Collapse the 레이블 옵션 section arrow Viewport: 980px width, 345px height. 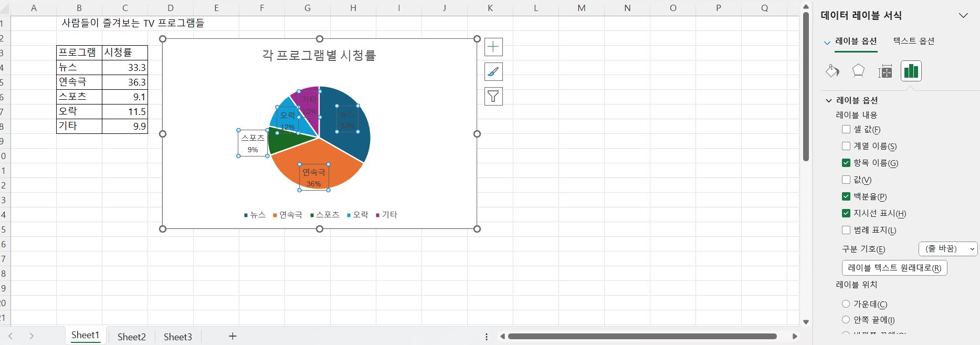[x=829, y=100]
